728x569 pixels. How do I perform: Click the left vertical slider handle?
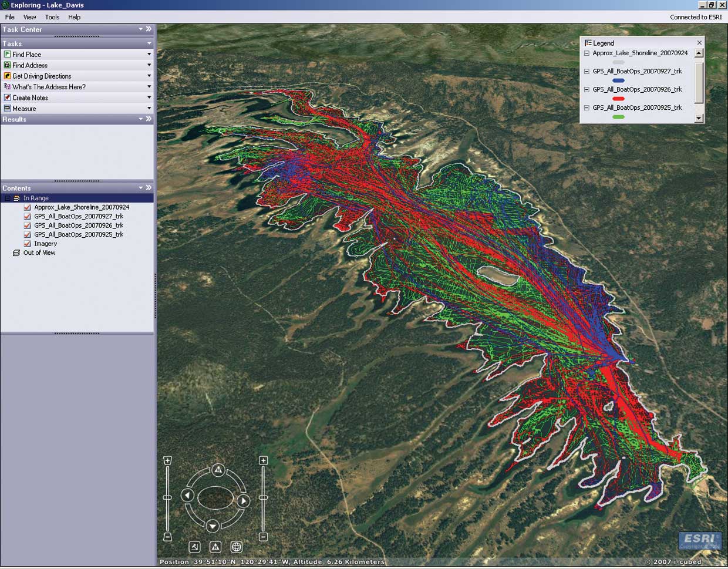(167, 497)
